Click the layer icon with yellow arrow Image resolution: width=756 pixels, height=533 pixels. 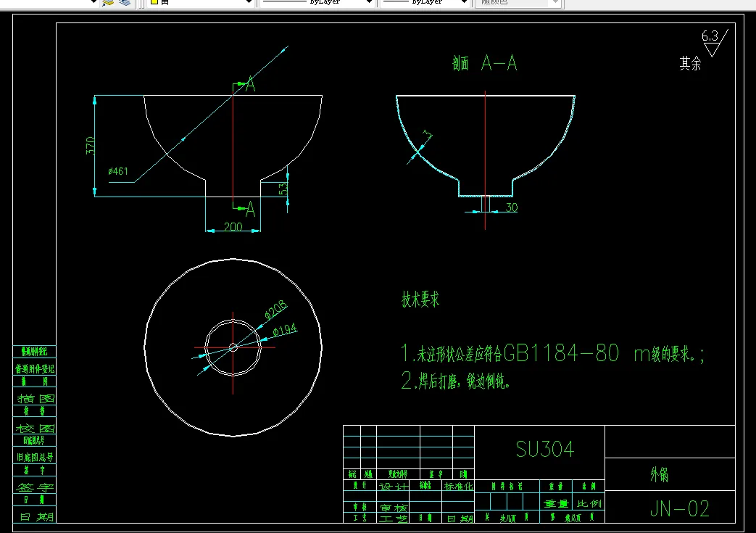pos(108,2)
